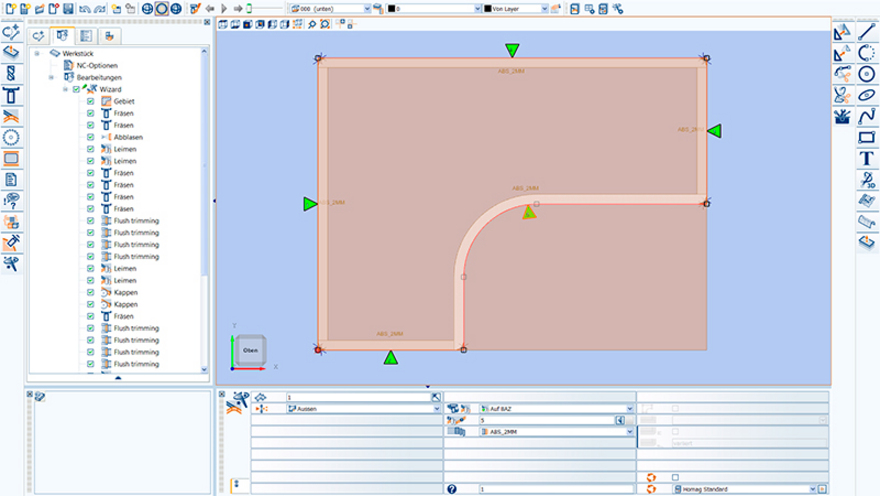Image resolution: width=880 pixels, height=496 pixels.
Task: Toggle checkbox above Homag Standard dropdown
Action: pos(675,477)
